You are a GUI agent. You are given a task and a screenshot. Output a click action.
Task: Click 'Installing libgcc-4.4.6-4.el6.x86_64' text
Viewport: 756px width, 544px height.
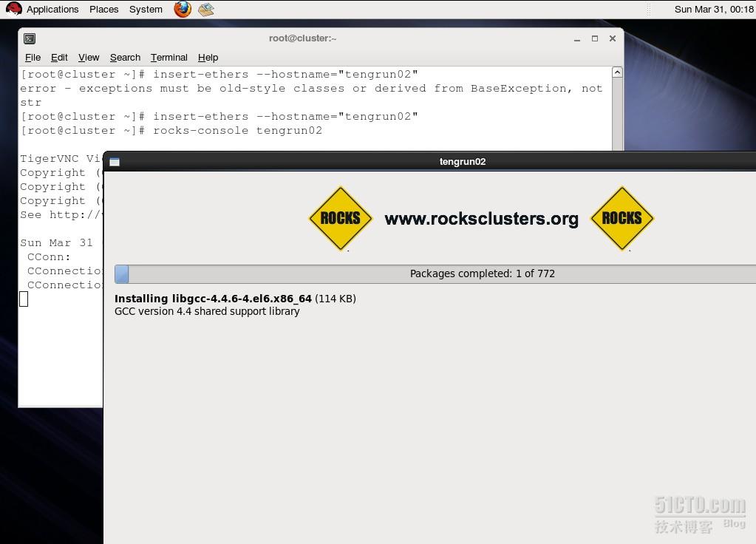click(213, 299)
